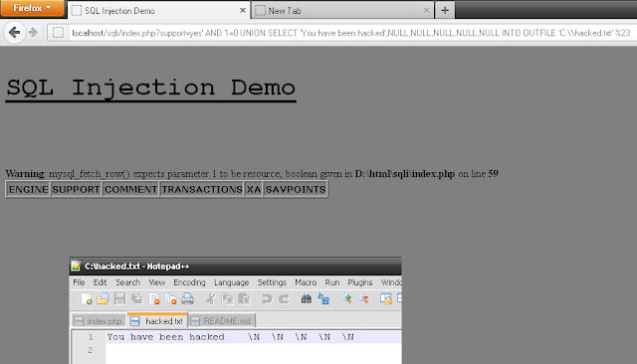Cut selection with the scissors icon

point(210,299)
